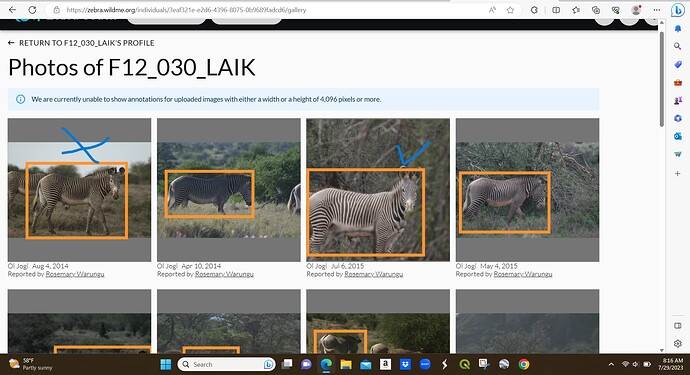
Task: View site info via the padlock icon
Action: coord(56,10)
